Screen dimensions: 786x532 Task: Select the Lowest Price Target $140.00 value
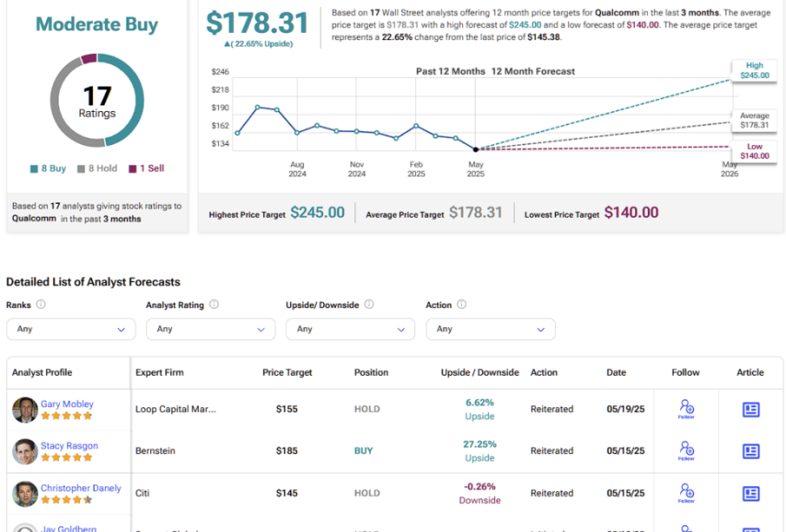click(631, 213)
